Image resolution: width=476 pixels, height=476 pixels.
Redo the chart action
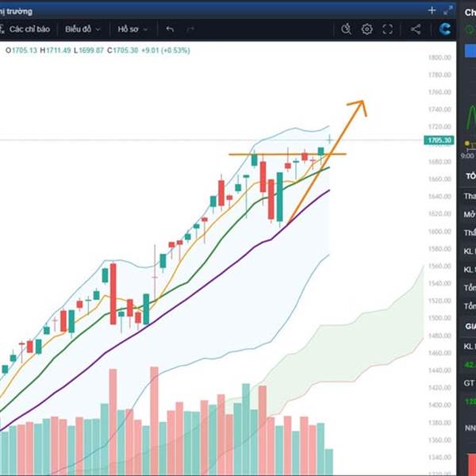point(190,29)
